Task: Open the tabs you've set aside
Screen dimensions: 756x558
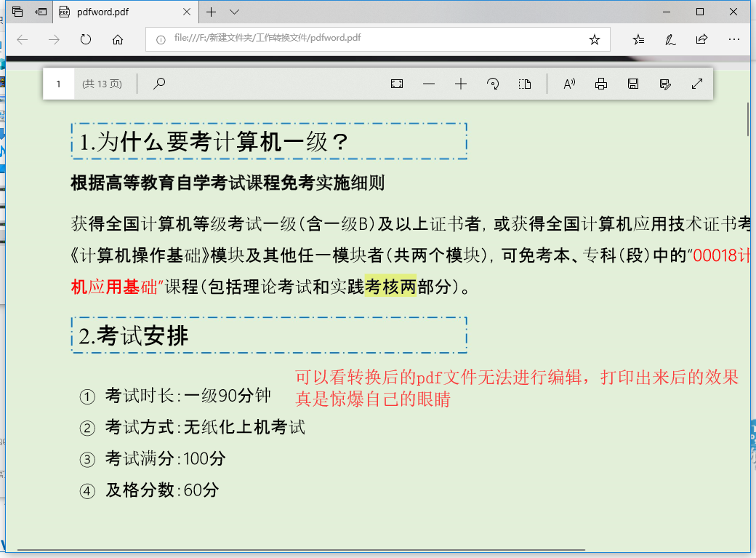Action: (17, 12)
